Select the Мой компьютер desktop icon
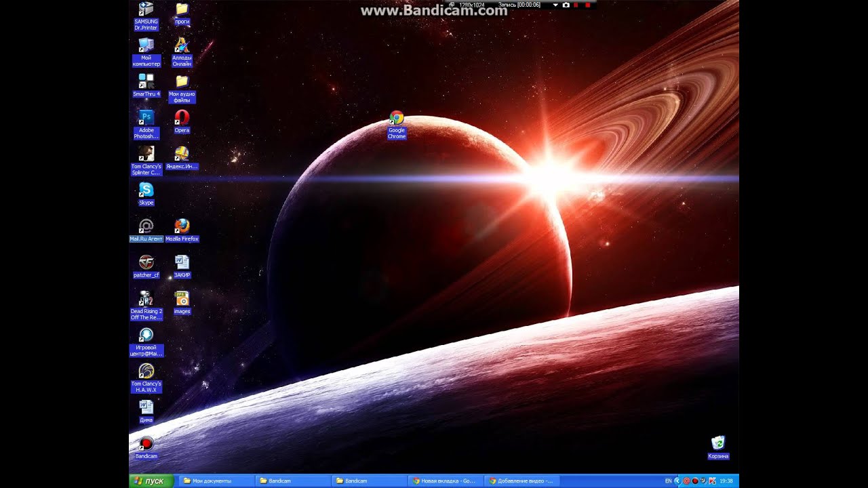This screenshot has height=488, width=868. 146,52
